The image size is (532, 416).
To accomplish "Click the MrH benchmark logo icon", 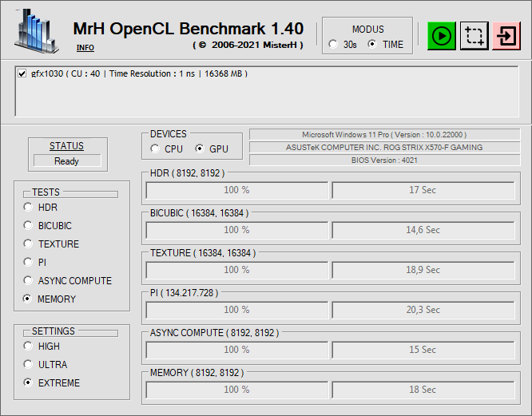I will pos(36,31).
